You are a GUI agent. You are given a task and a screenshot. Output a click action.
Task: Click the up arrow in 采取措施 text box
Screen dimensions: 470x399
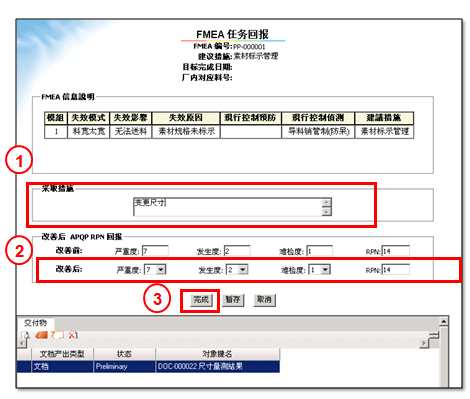[327, 202]
